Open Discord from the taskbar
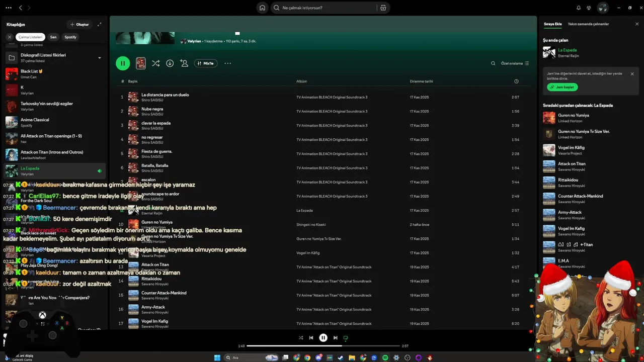644x362 pixels. point(319,357)
